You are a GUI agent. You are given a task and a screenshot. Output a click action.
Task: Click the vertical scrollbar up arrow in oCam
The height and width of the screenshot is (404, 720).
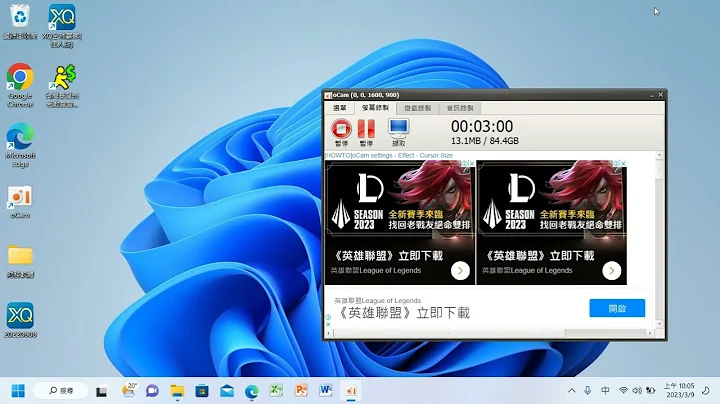(659, 155)
